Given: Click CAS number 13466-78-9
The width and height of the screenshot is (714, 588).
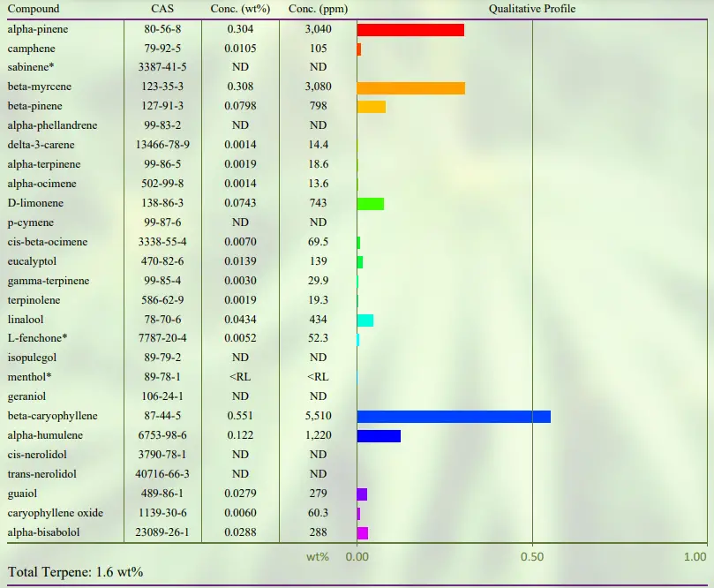Looking at the screenshot, I should tap(162, 145).
